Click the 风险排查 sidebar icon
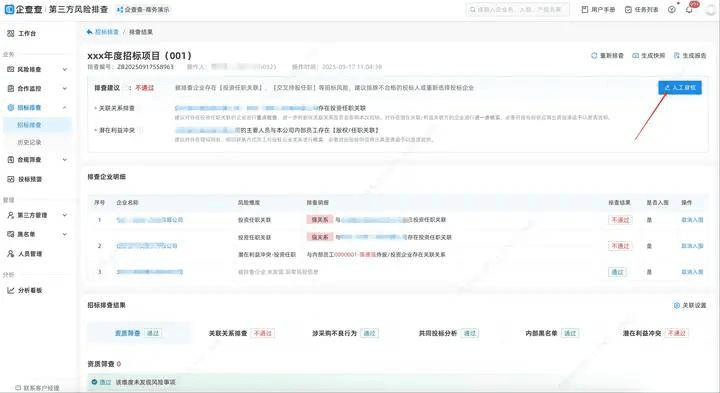The image size is (720, 393). (x=11, y=69)
